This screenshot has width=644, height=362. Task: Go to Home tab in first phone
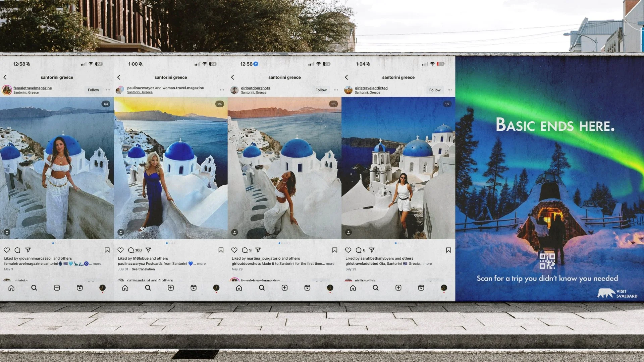click(x=11, y=288)
